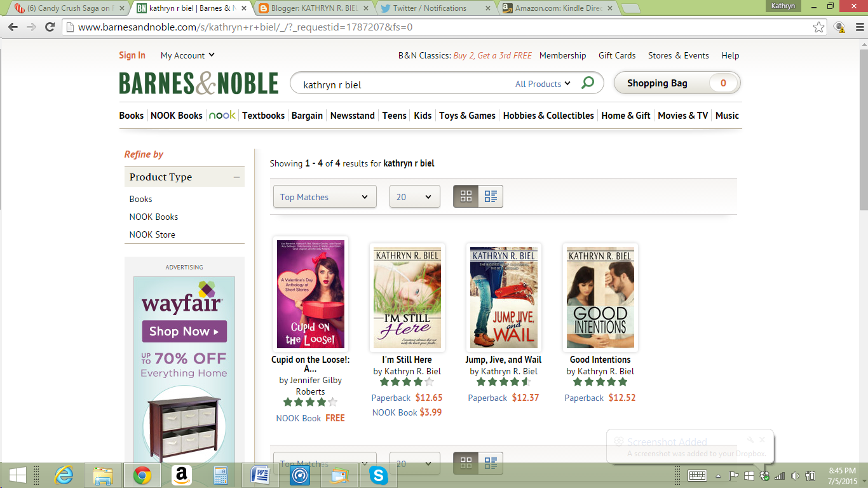Open Amazon app in taskbar
868x488 pixels.
181,475
